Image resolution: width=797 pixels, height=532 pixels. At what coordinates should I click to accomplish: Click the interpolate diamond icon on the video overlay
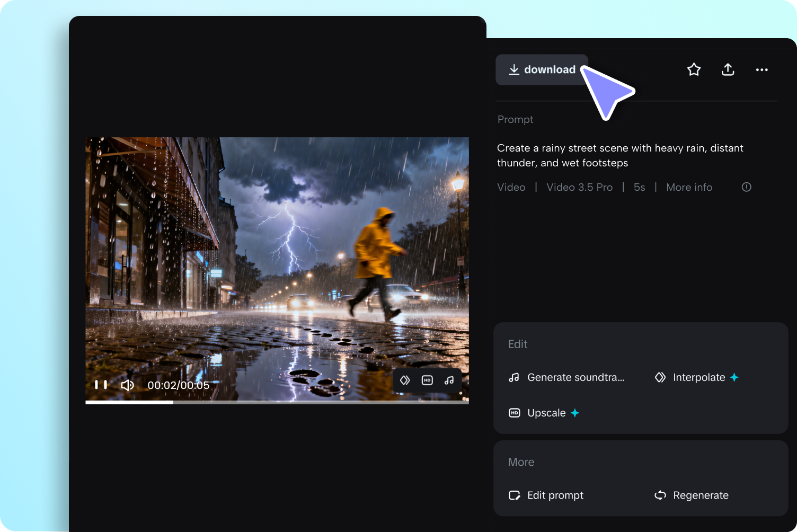pyautogui.click(x=405, y=380)
